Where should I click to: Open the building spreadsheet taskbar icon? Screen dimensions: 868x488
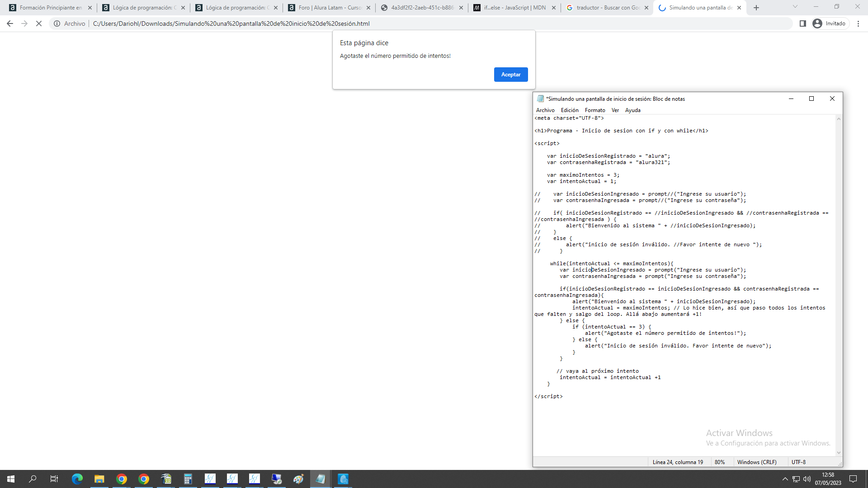166,479
